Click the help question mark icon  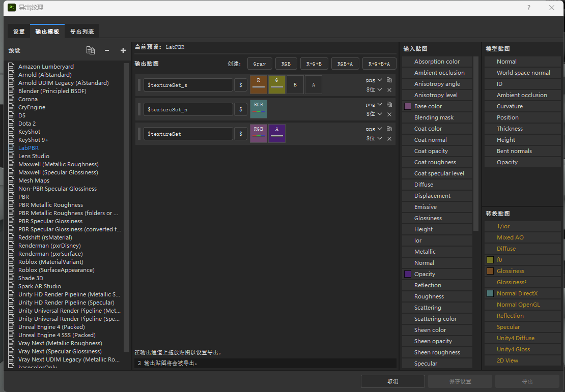529,8
